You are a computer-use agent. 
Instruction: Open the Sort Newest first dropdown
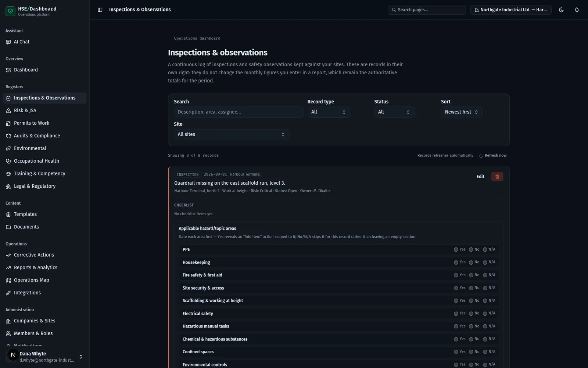(462, 112)
